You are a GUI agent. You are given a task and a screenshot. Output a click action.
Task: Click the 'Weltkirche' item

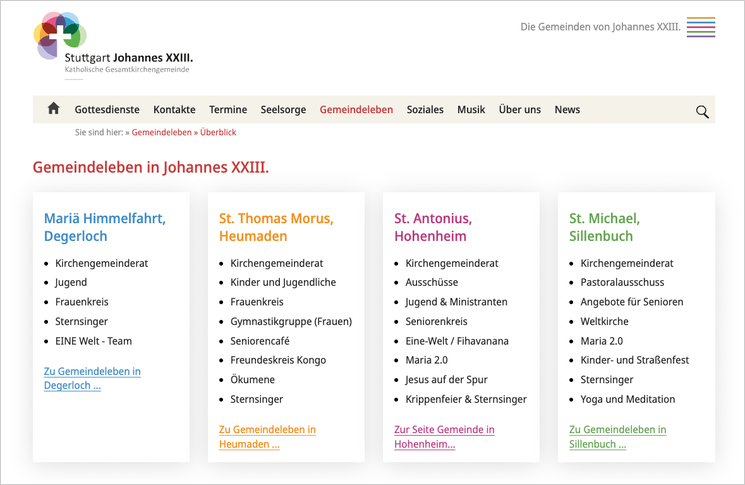[604, 322]
